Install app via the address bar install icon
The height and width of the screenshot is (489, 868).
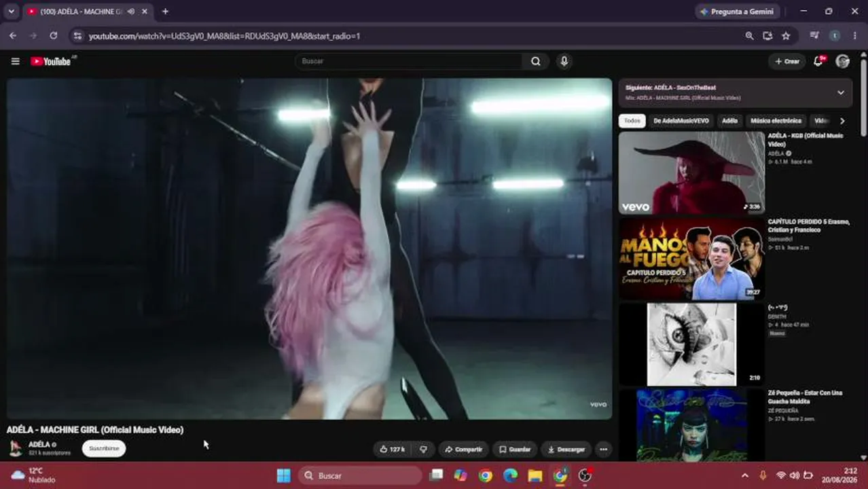[767, 36]
